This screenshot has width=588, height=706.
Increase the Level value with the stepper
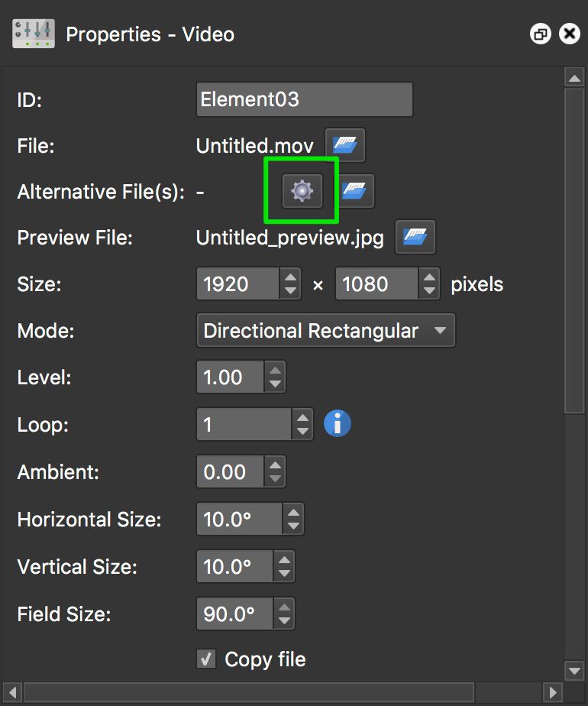pos(275,372)
